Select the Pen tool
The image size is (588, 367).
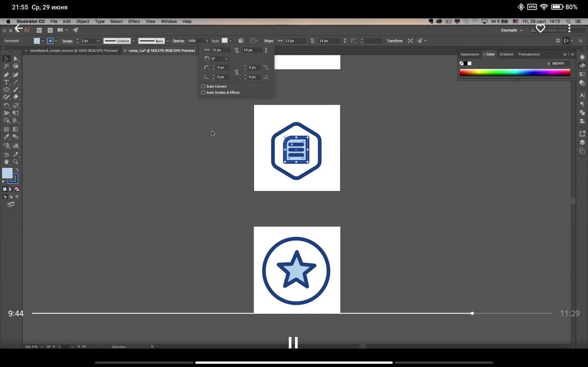6,75
